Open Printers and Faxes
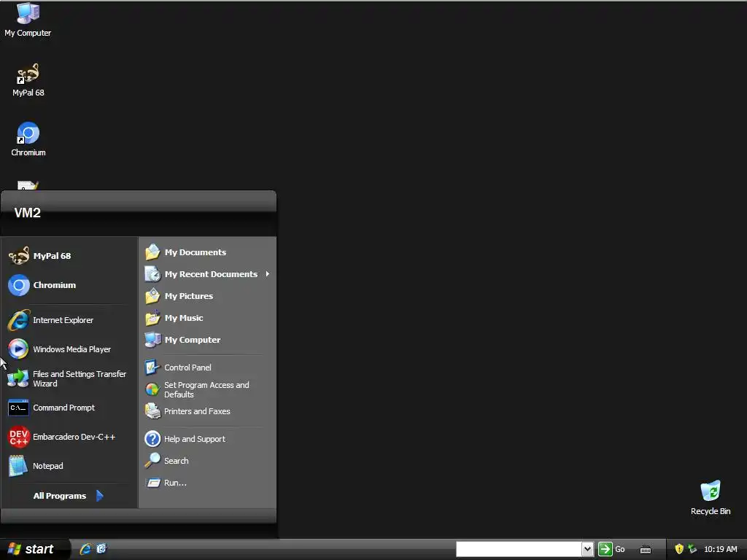 208,411
